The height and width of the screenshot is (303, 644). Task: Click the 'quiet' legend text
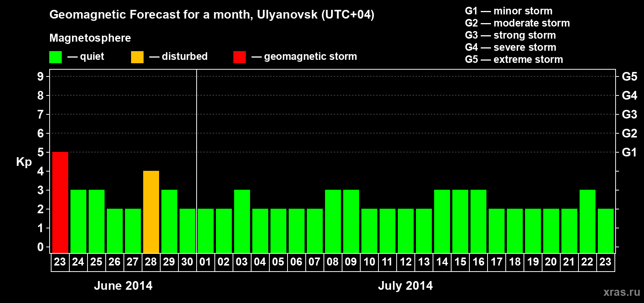click(x=92, y=57)
